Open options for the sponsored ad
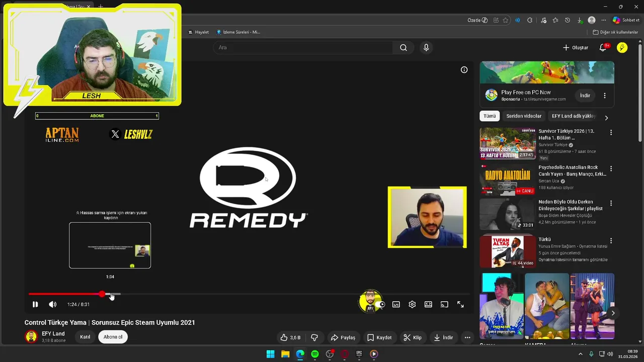 (605, 96)
